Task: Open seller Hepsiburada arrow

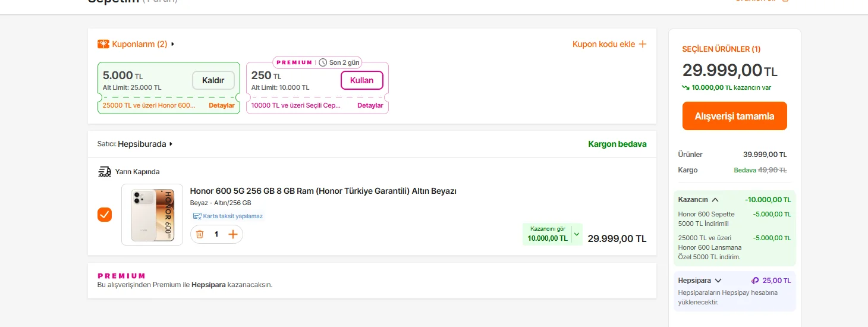Action: coord(171,144)
